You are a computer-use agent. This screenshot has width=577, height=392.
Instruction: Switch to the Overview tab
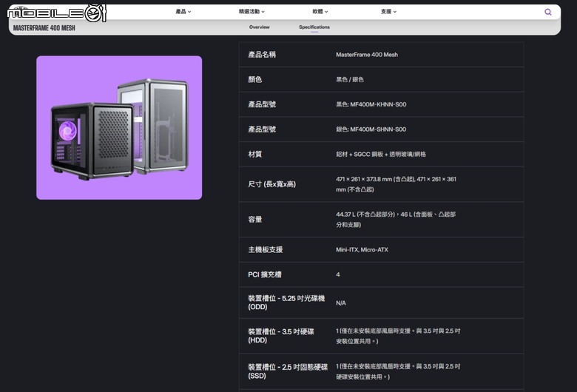pyautogui.click(x=259, y=27)
